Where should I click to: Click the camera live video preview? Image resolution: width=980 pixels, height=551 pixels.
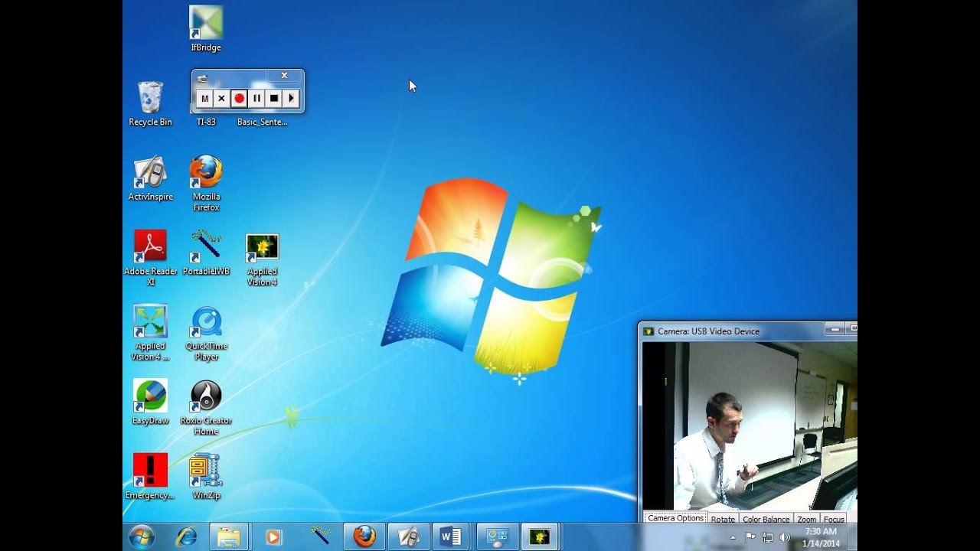coord(750,426)
